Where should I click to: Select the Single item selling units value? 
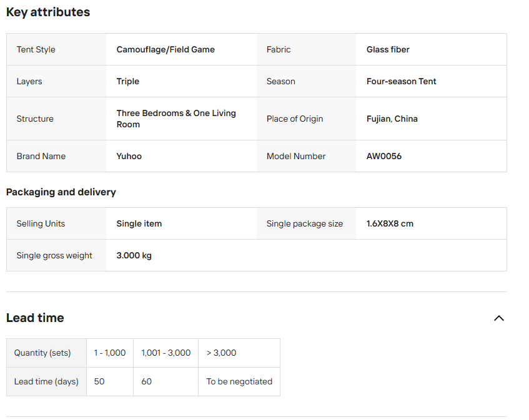pyautogui.click(x=139, y=224)
